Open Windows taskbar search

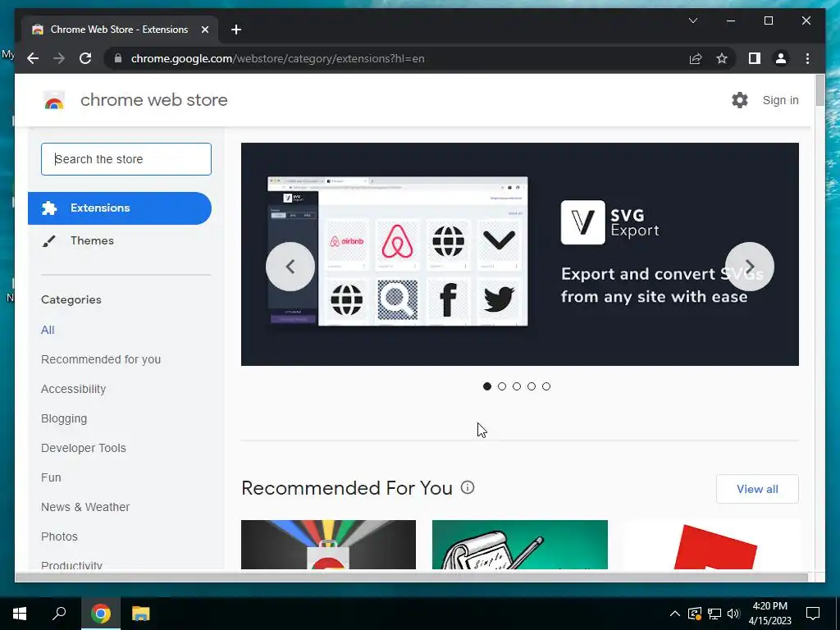tap(59, 614)
